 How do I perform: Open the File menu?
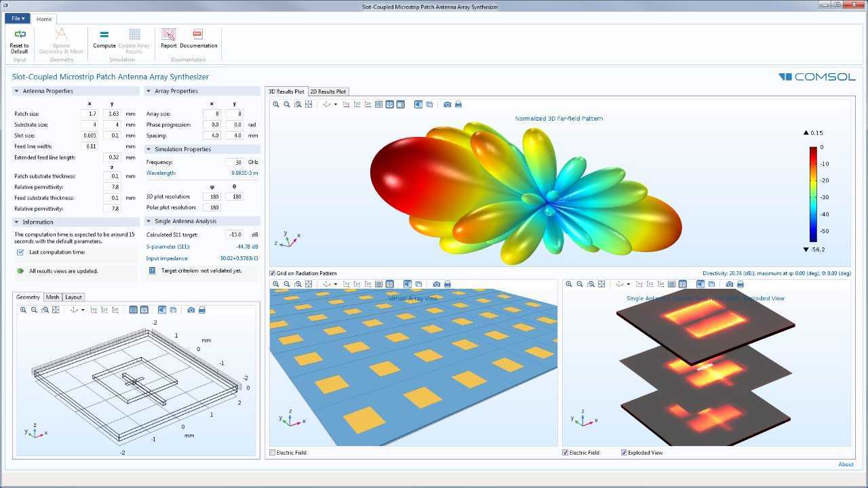tap(16, 18)
